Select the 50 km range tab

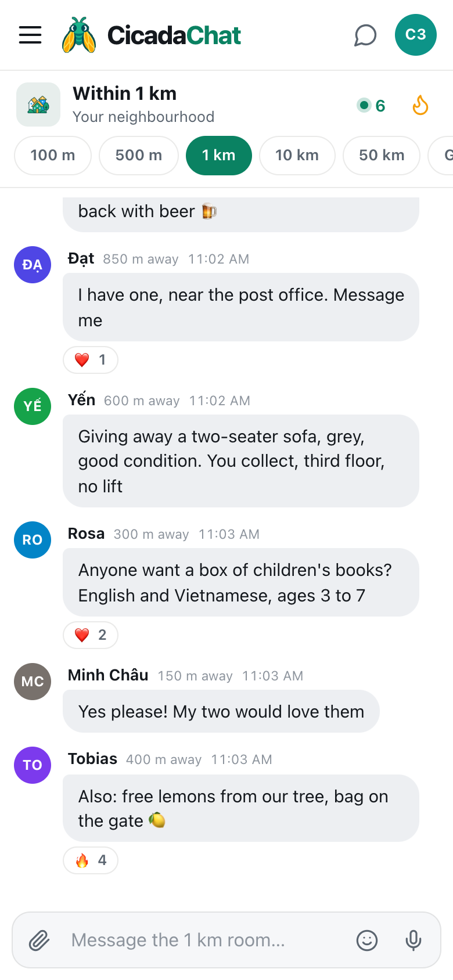pos(382,156)
